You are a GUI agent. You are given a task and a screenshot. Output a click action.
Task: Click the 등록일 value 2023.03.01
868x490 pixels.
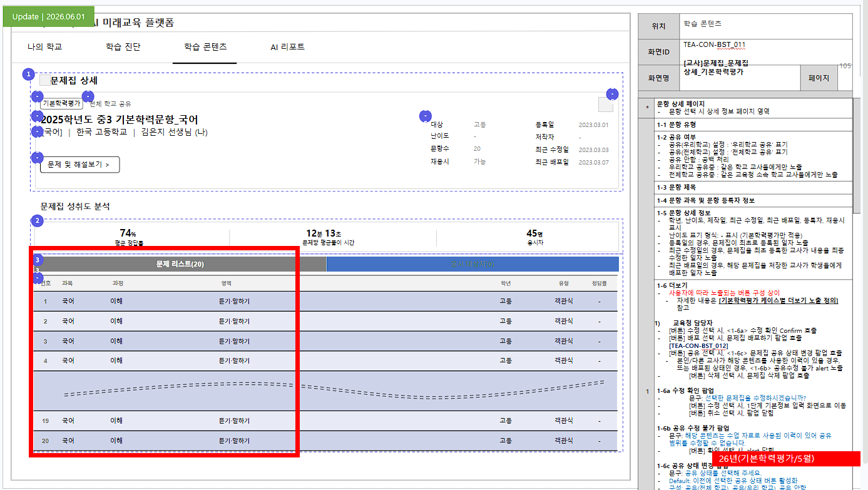point(594,125)
